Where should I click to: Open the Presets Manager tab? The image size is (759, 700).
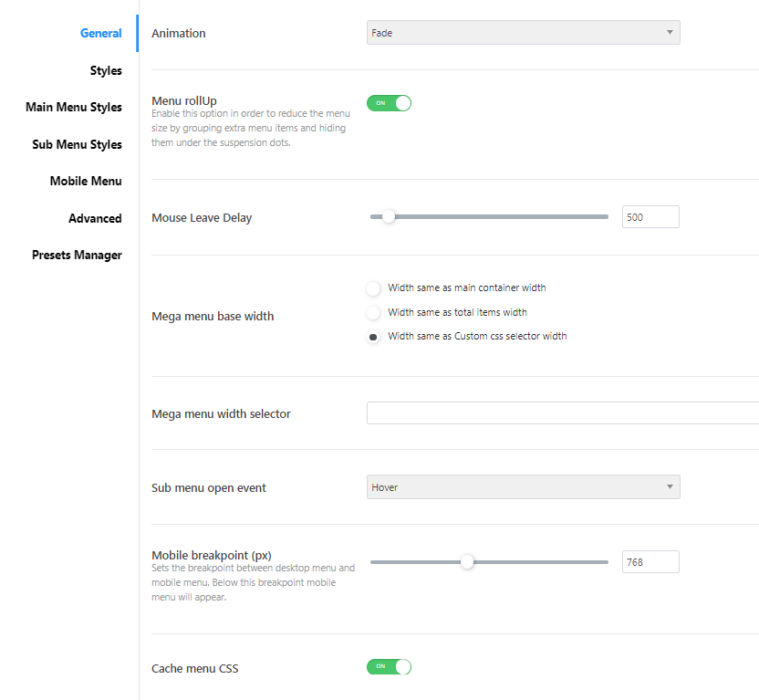click(77, 256)
